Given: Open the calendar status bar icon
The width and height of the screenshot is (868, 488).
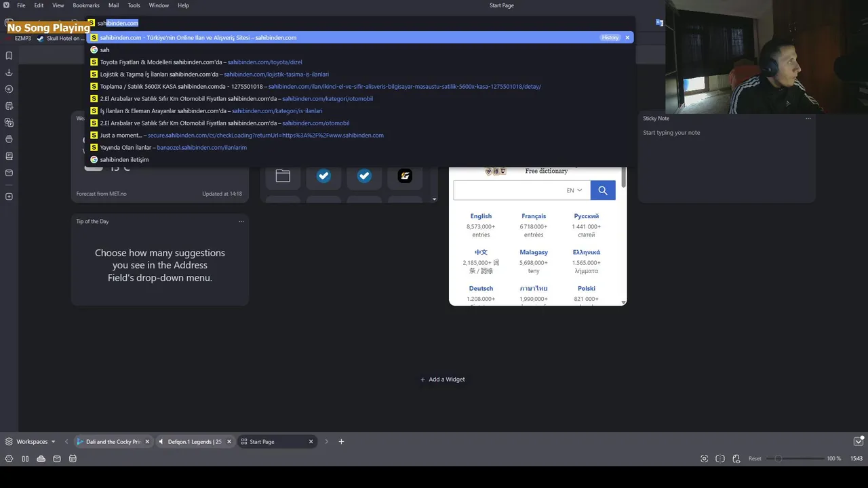Looking at the screenshot, I should [x=73, y=459].
